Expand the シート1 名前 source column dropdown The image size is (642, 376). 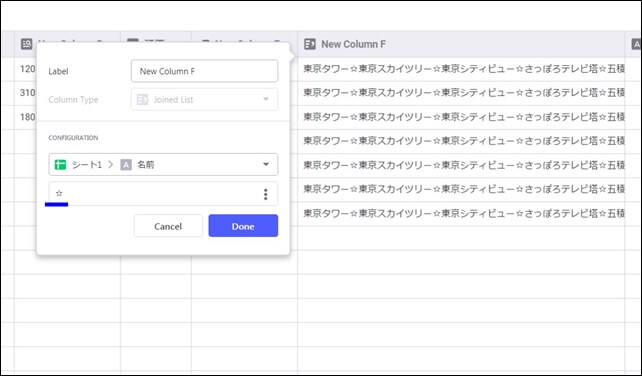pyautogui.click(x=163, y=165)
